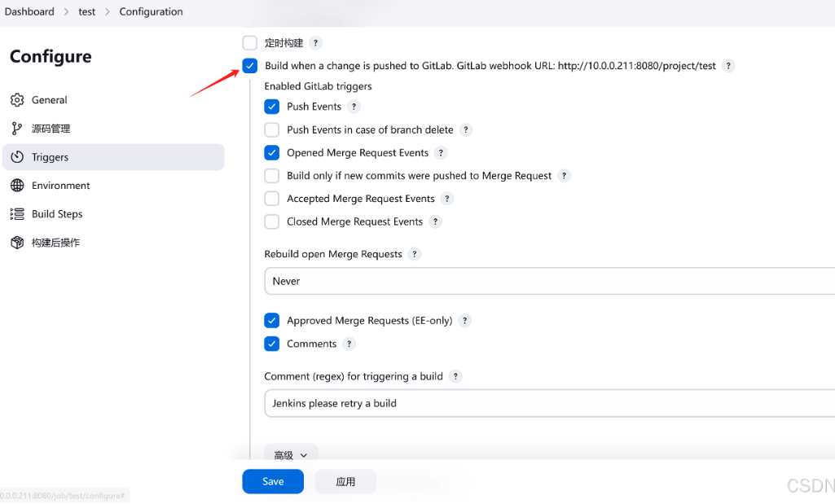Open Dashboard breadcrumb link

(29, 11)
